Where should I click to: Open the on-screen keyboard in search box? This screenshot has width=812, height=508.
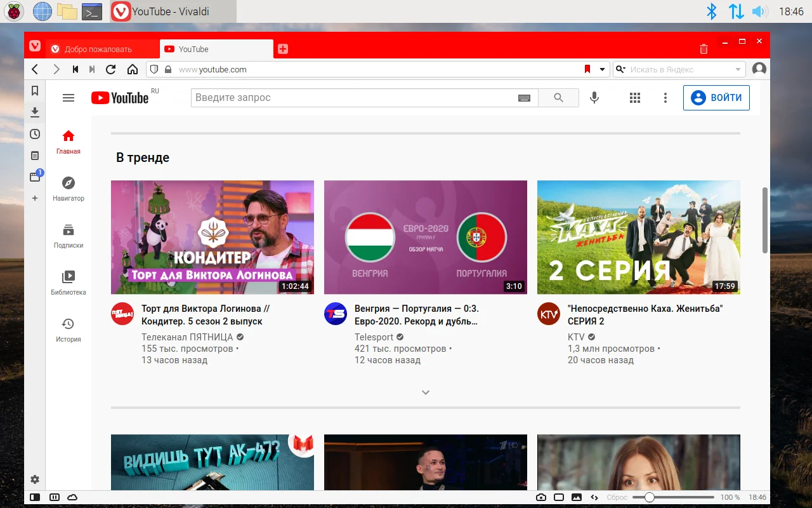point(524,98)
